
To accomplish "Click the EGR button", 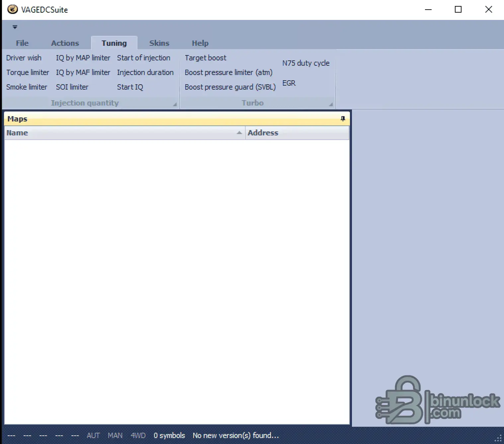I will pos(289,83).
